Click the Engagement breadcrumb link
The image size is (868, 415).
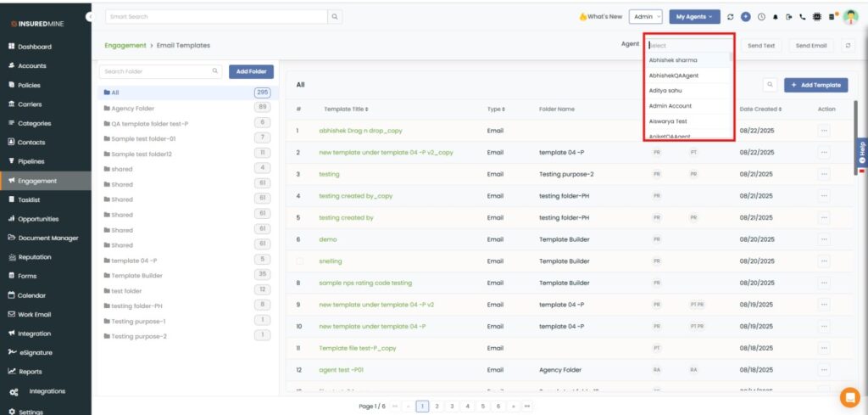point(125,46)
